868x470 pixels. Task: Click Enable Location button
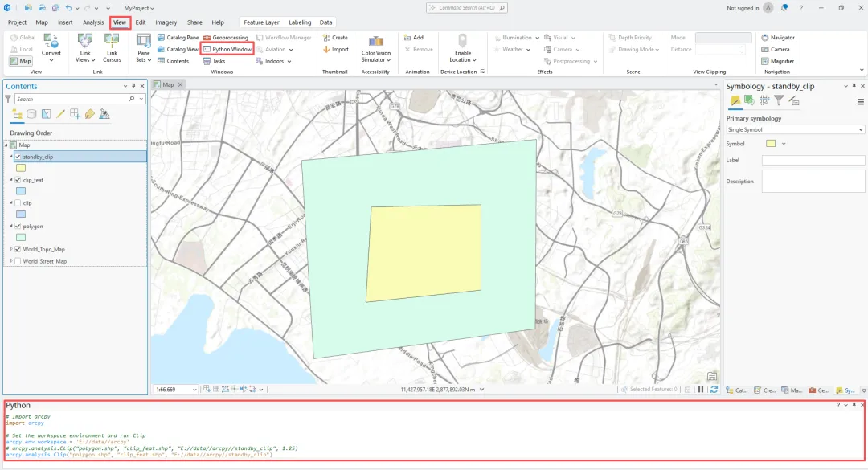click(x=463, y=48)
